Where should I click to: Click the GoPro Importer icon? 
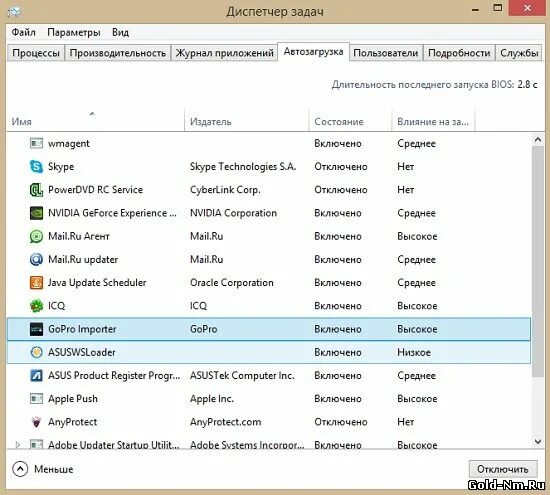(x=36, y=329)
